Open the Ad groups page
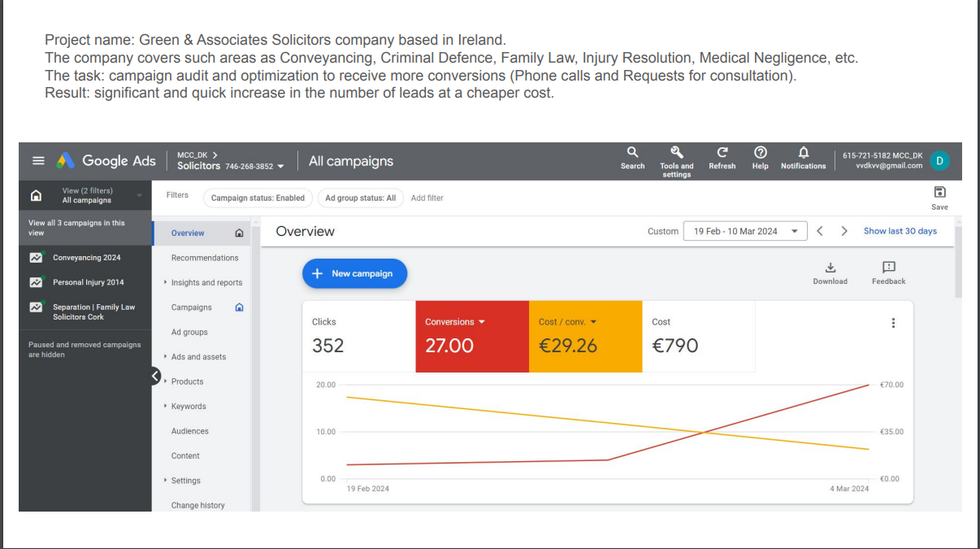 pyautogui.click(x=189, y=333)
